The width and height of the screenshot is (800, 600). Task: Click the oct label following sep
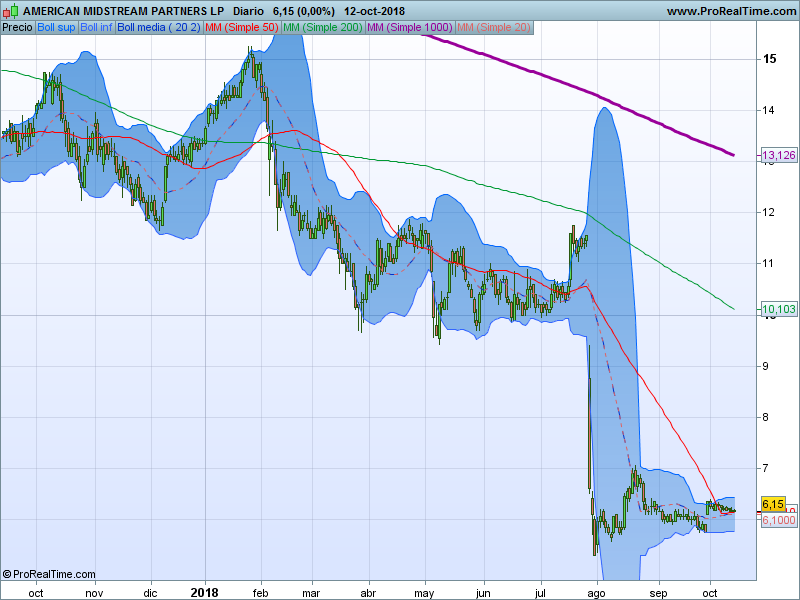(x=710, y=593)
